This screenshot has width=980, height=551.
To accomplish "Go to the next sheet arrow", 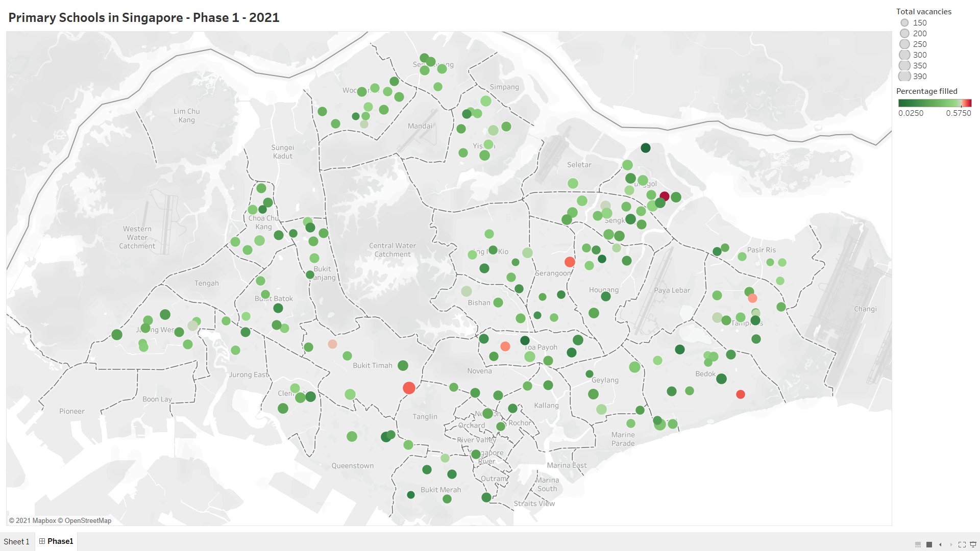I will coord(951,544).
